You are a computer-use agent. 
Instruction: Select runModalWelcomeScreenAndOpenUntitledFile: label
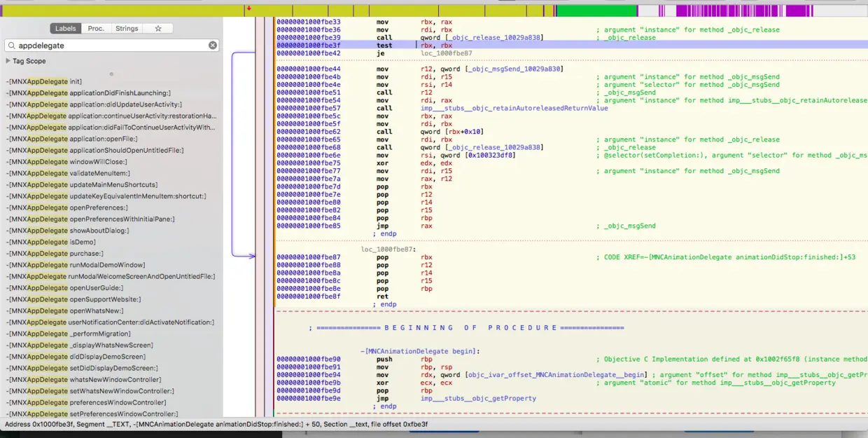click(x=111, y=276)
